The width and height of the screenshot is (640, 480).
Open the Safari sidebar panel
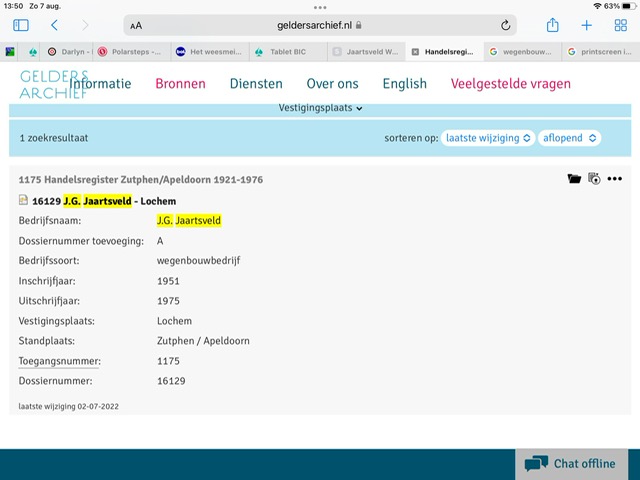click(x=21, y=25)
